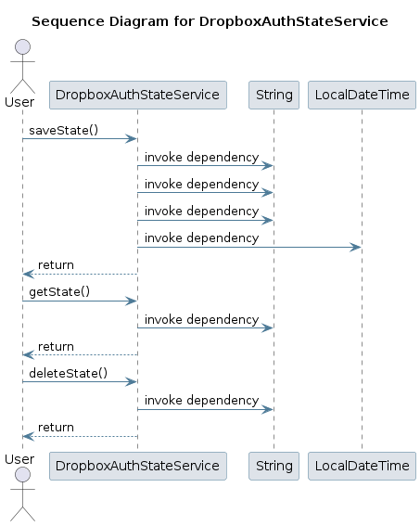The image size is (420, 526).
Task: Click the 'return' label just above deleteState()
Action: [56, 347]
